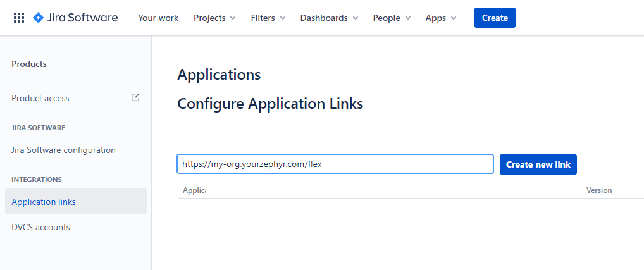Image resolution: width=644 pixels, height=270 pixels.
Task: Click the Configure Application Links heading
Action: click(x=270, y=104)
